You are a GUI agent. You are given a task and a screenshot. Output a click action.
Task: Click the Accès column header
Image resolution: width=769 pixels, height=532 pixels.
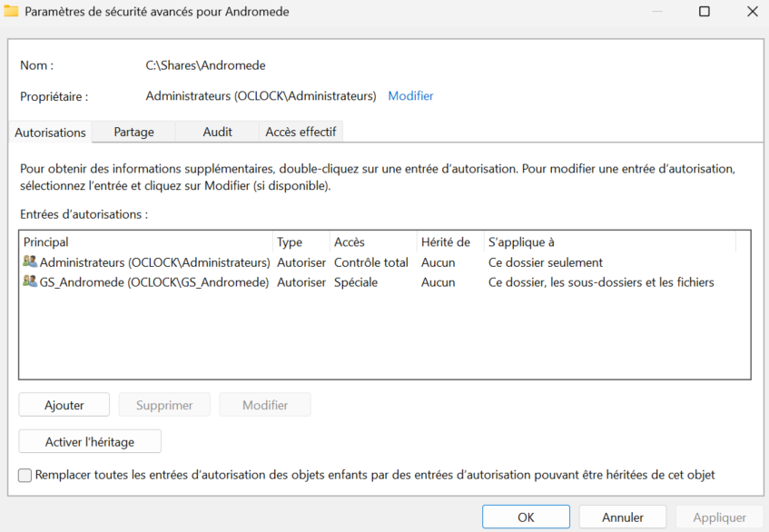pyautogui.click(x=370, y=242)
